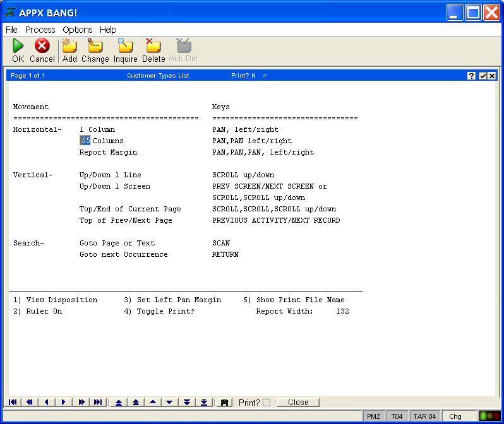Screen dimensions: 504x424
Task: Select option 3) Set Left Pan Margin
Action: (x=172, y=300)
